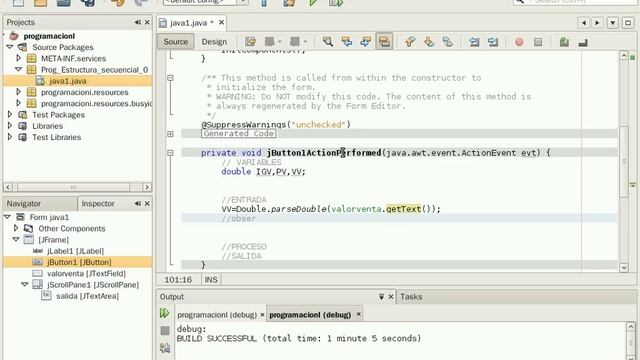
Task: Maximize editor window button
Action: [628, 23]
